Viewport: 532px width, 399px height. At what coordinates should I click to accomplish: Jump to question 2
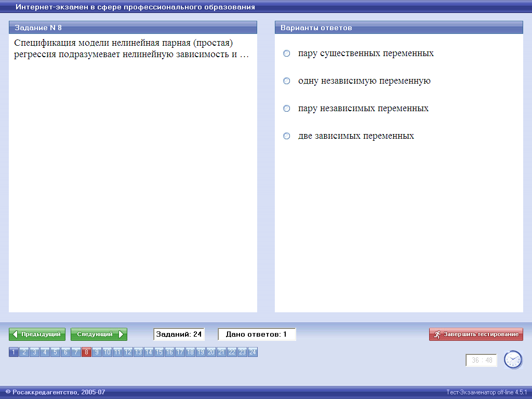click(x=24, y=352)
